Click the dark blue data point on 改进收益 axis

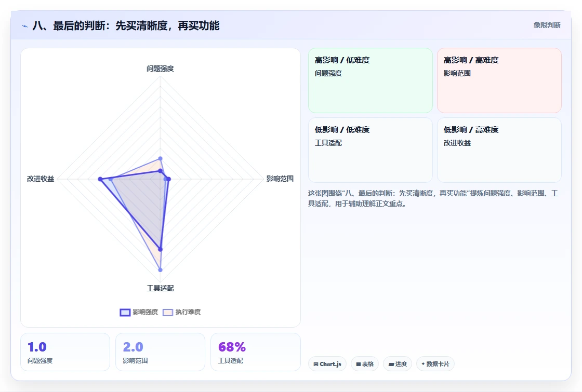[100, 179]
